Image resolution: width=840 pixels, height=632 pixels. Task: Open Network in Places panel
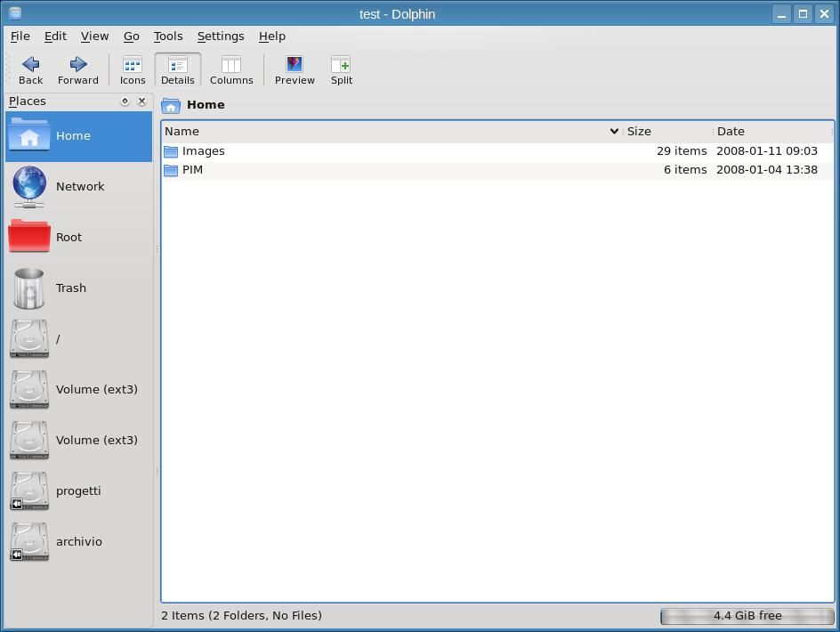click(x=78, y=187)
